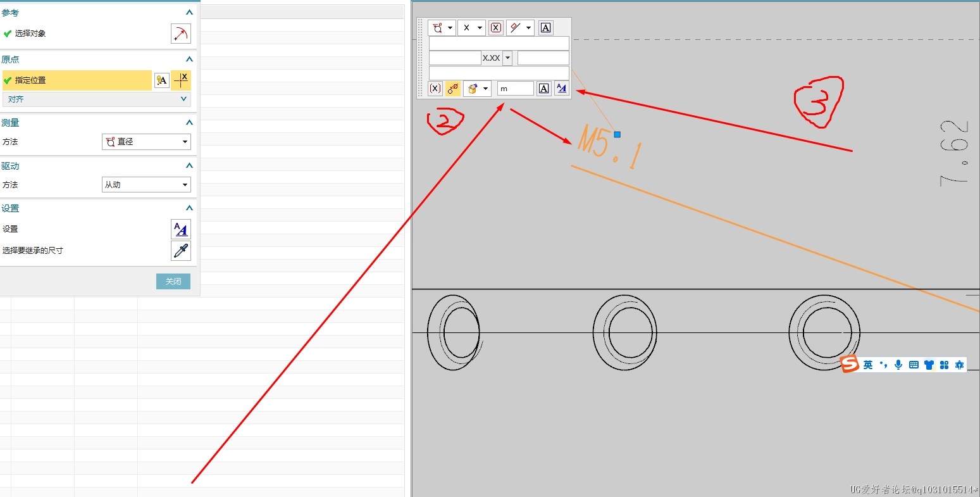This screenshot has width=980, height=497.
Task: Open the measurement method 直径 dropdown
Action: tap(146, 142)
